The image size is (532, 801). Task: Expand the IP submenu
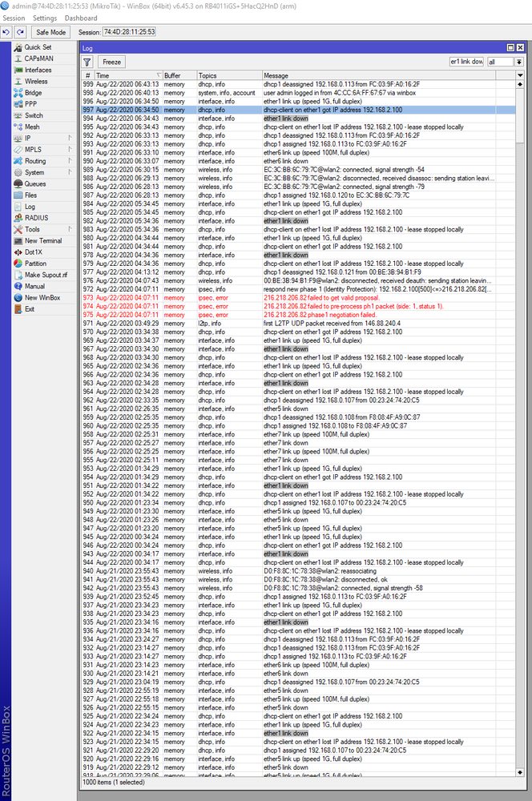point(28,138)
